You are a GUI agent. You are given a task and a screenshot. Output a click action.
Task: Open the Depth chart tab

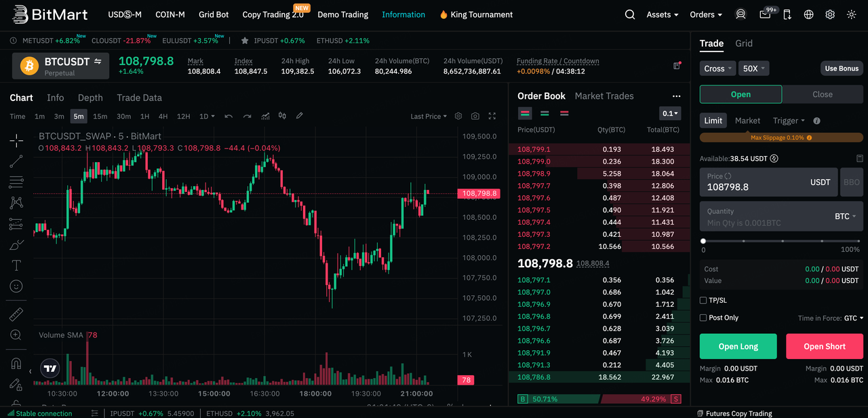90,98
